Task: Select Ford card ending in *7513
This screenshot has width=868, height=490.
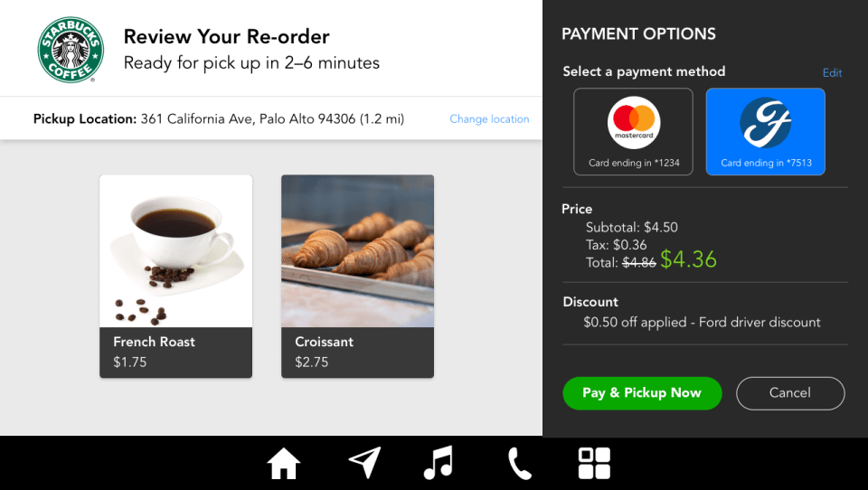Action: click(765, 131)
